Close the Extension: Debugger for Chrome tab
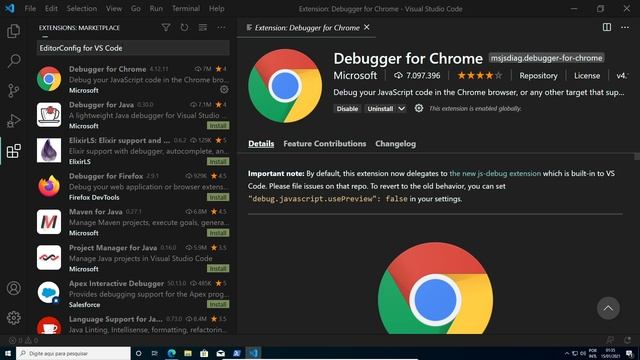The image size is (640, 360). pos(367,27)
